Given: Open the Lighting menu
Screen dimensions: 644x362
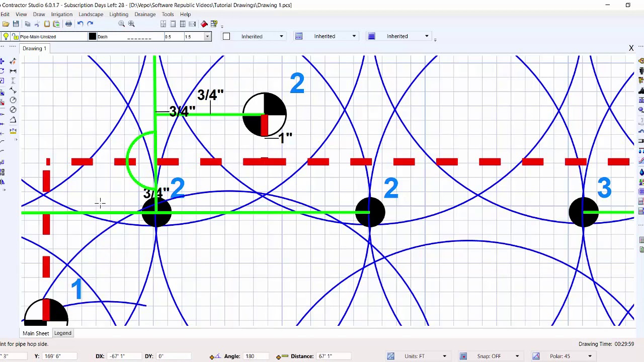Looking at the screenshot, I should 119,15.
